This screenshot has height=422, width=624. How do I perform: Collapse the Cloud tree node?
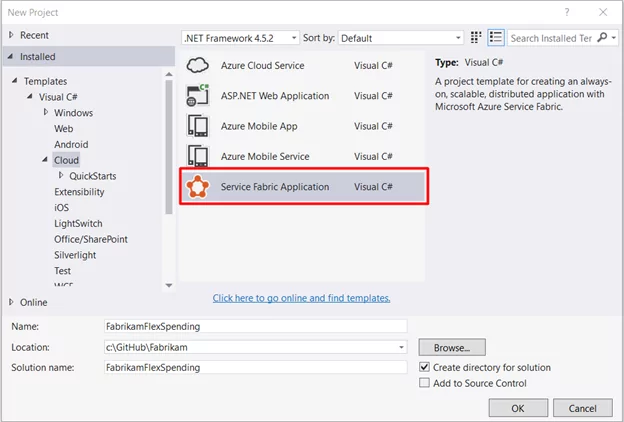(45, 160)
